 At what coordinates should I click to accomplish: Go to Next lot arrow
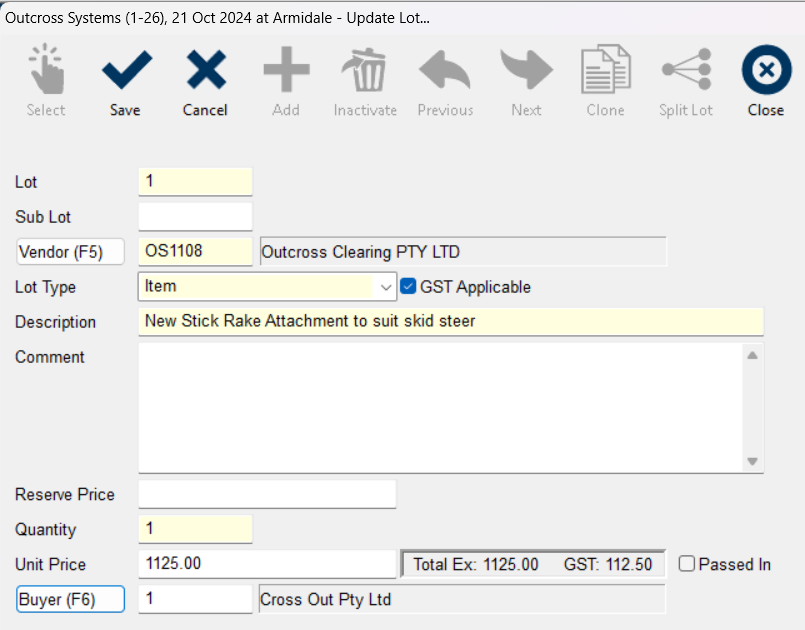[x=526, y=72]
